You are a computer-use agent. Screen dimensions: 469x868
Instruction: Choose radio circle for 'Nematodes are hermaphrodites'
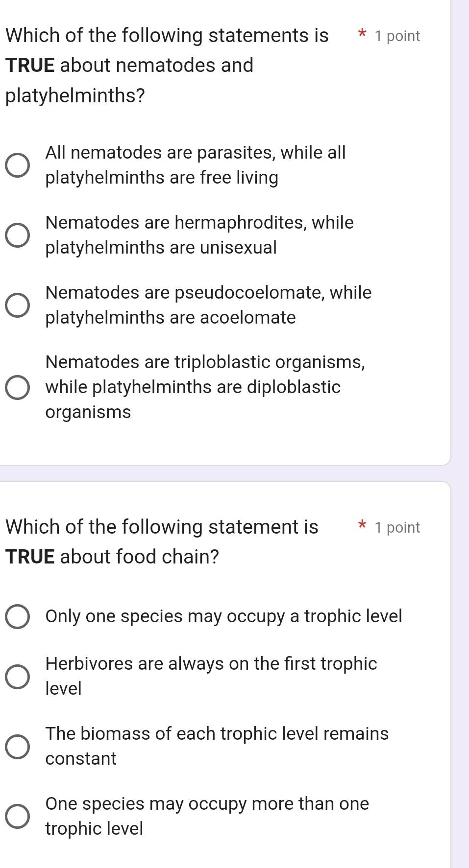click(x=17, y=235)
